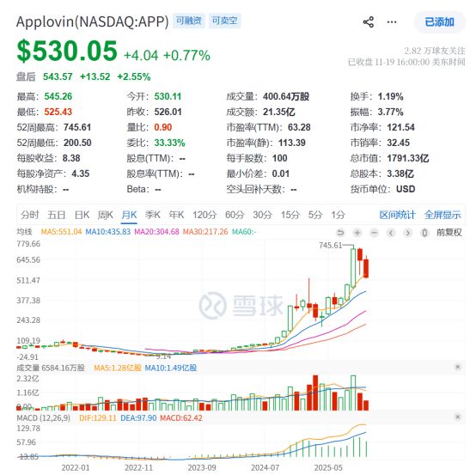Click the 可卖空 tag
The height and width of the screenshot is (475, 476).
click(224, 21)
